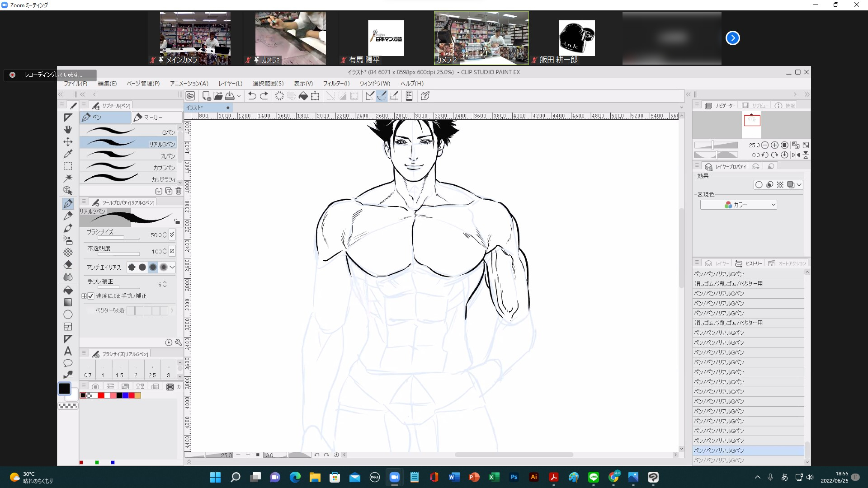
Task: Click the Open file folder icon
Action: pos(218,96)
